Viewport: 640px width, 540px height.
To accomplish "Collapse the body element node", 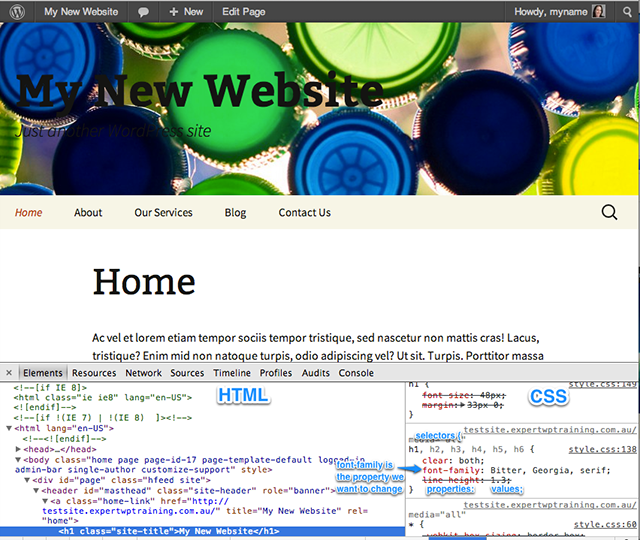I will (x=18, y=460).
